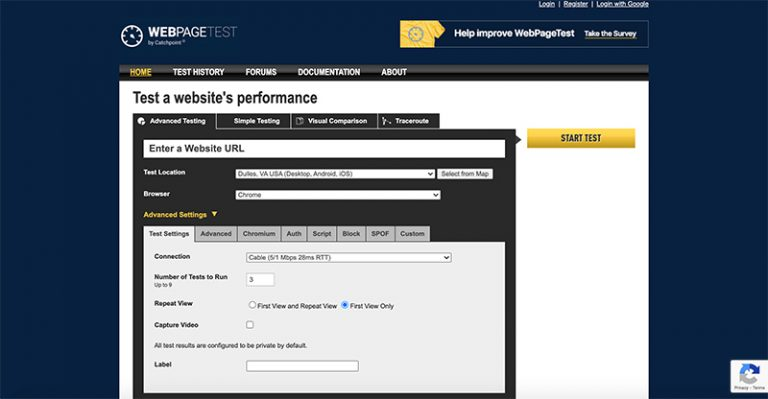
Task: Collapse the Advanced Settings section
Action: coord(180,214)
